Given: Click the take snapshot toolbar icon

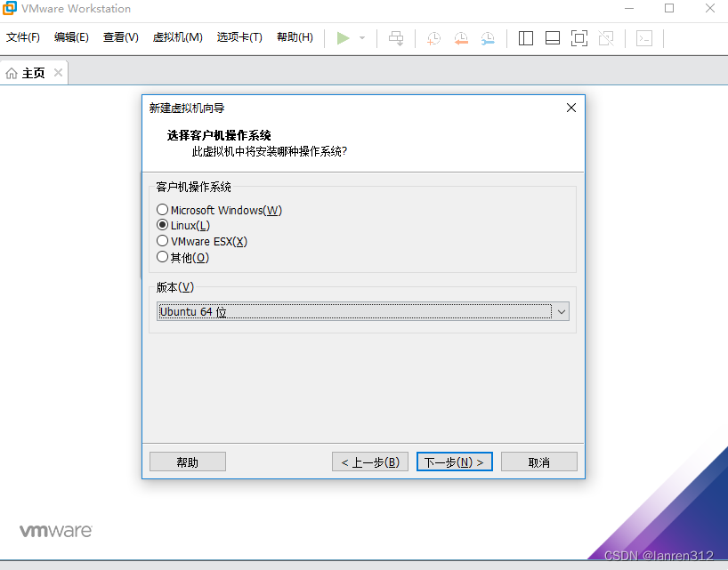Looking at the screenshot, I should pyautogui.click(x=433, y=38).
